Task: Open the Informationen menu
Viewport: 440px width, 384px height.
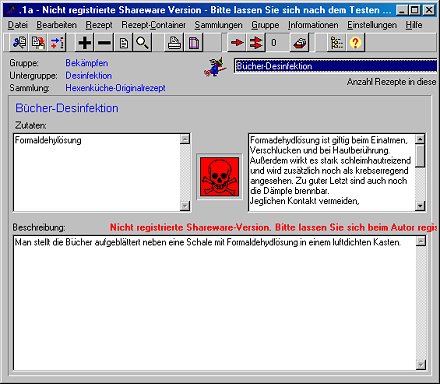Action: tap(313, 25)
